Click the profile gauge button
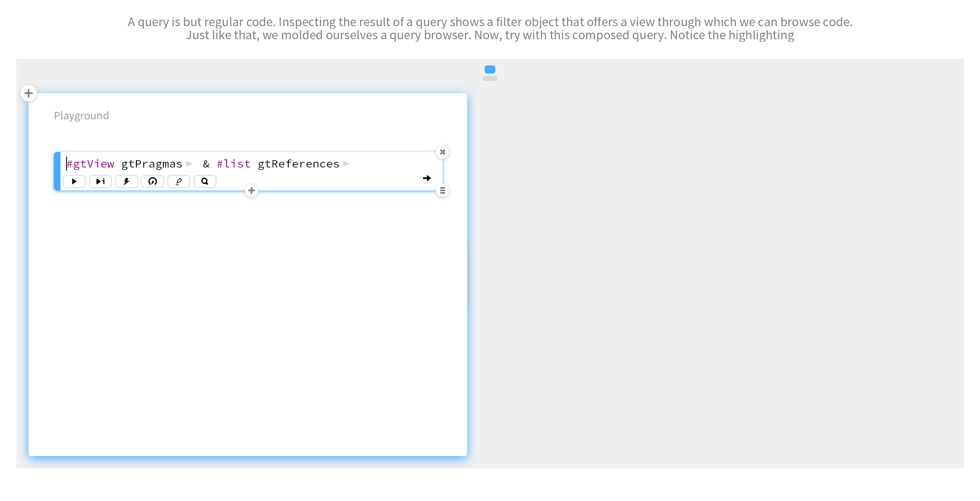Image resolution: width=980 pixels, height=501 pixels. click(153, 181)
